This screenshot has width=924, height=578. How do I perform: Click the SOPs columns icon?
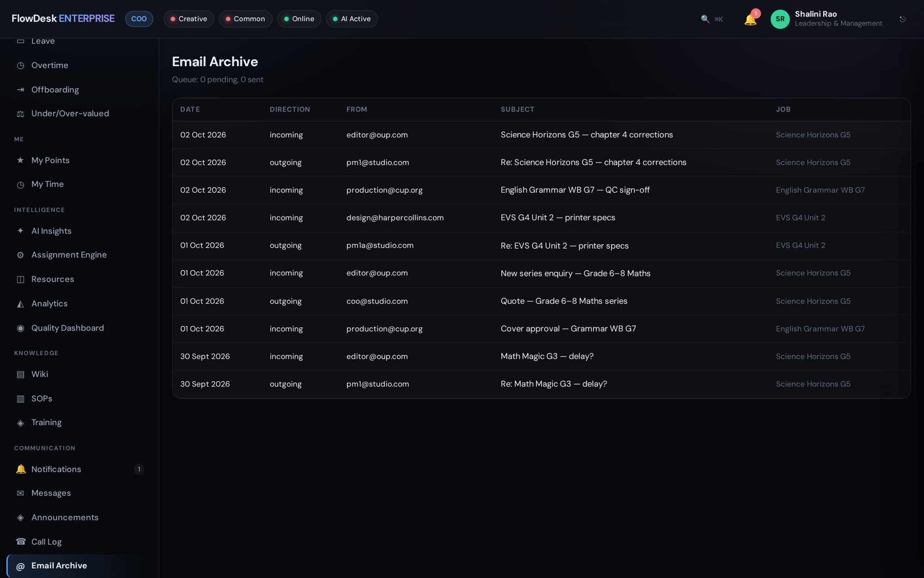(x=20, y=399)
